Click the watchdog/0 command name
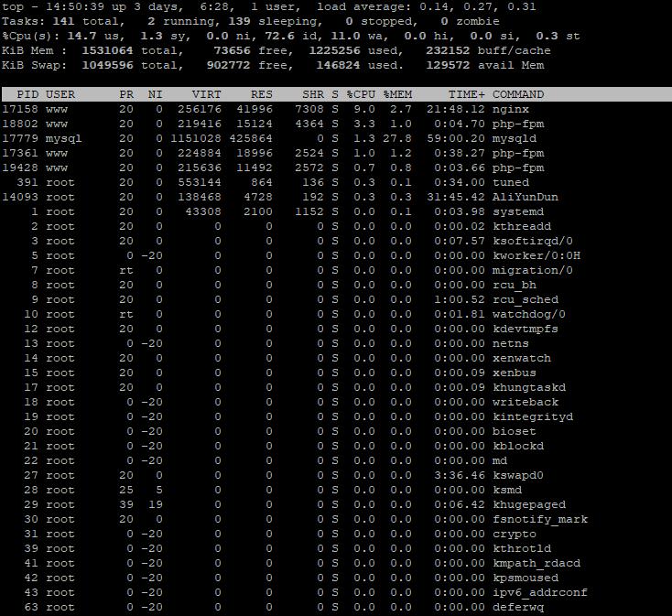Viewport: 672px width, 616px height. [x=529, y=314]
